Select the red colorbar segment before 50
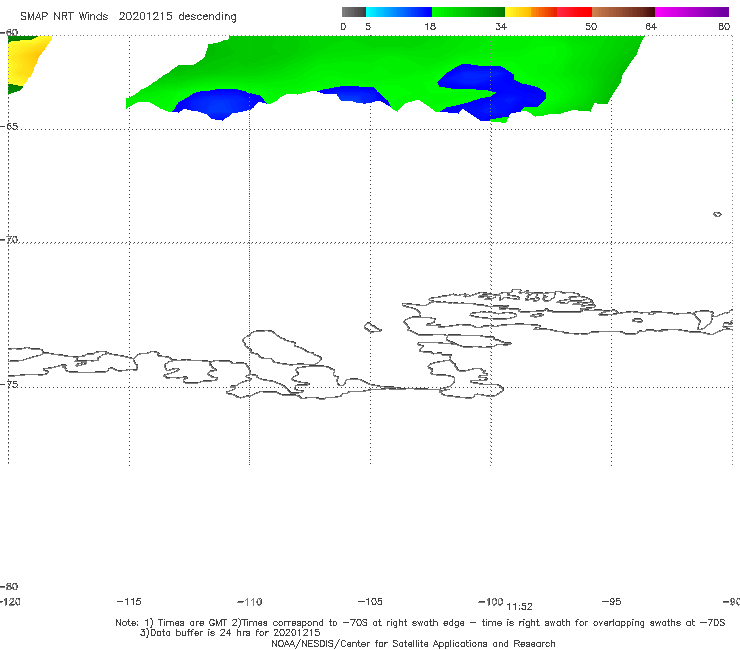 click(574, 12)
